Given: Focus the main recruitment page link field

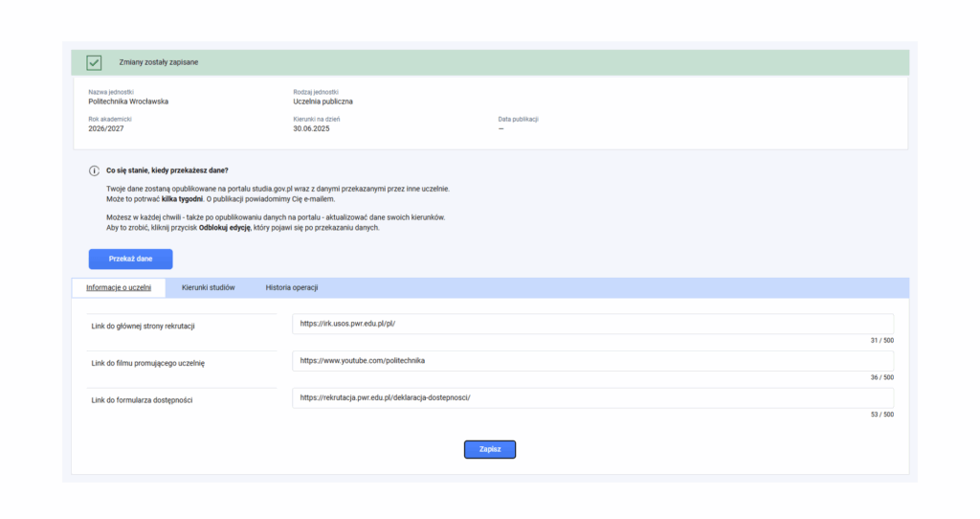Looking at the screenshot, I should coord(592,324).
